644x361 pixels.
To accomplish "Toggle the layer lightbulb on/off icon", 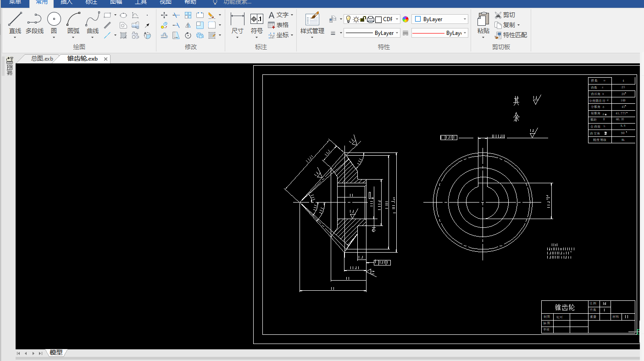I will 348,19.
